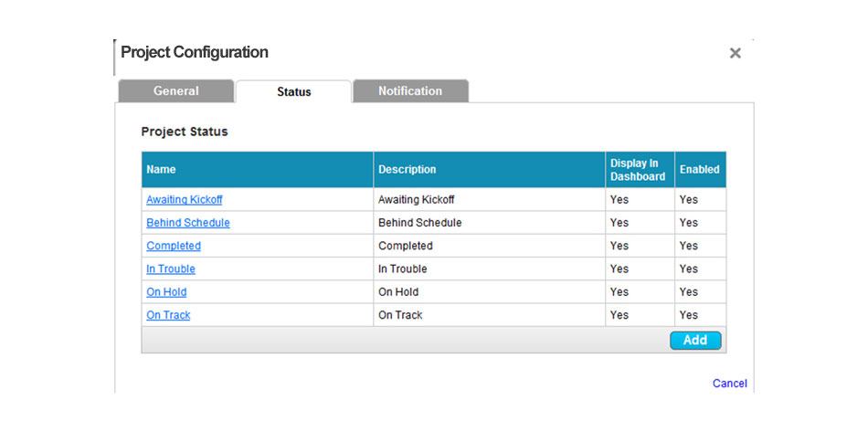Select the On Hold status link
The image size is (868, 432).
click(166, 292)
